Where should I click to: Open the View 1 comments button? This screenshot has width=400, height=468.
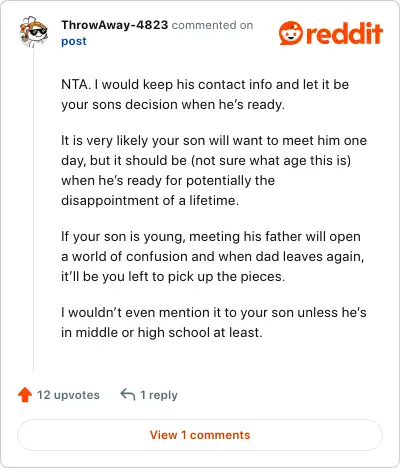pos(200,435)
